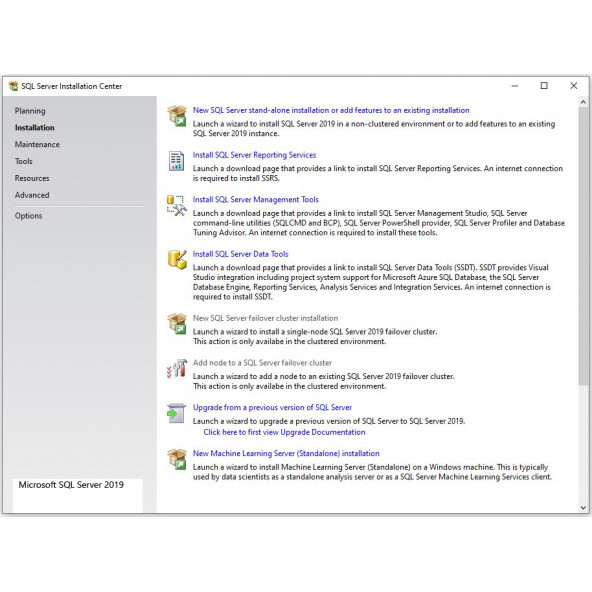Click text 'is required to install SSRS.'
The height and width of the screenshot is (592, 592).
pos(236,178)
